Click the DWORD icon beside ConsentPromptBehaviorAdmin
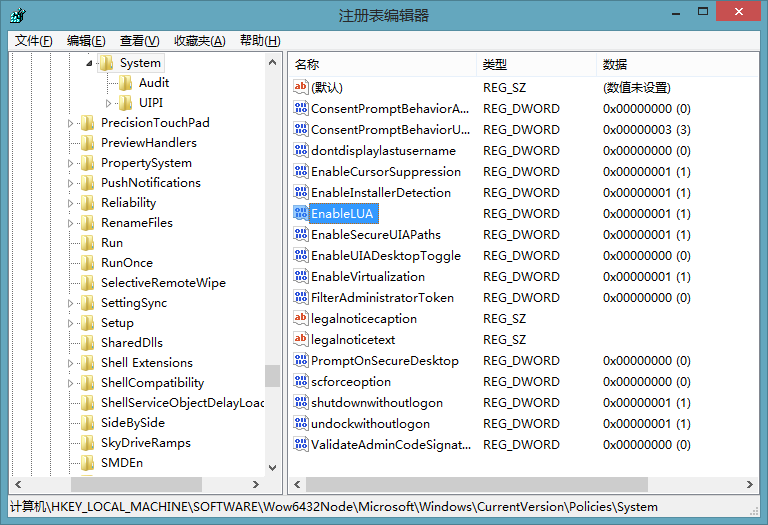 pos(300,108)
